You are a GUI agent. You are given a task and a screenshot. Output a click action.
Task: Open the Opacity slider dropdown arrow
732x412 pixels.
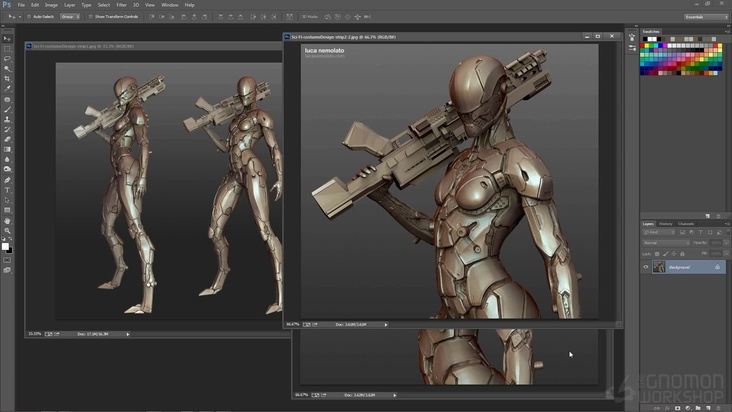[x=726, y=243]
